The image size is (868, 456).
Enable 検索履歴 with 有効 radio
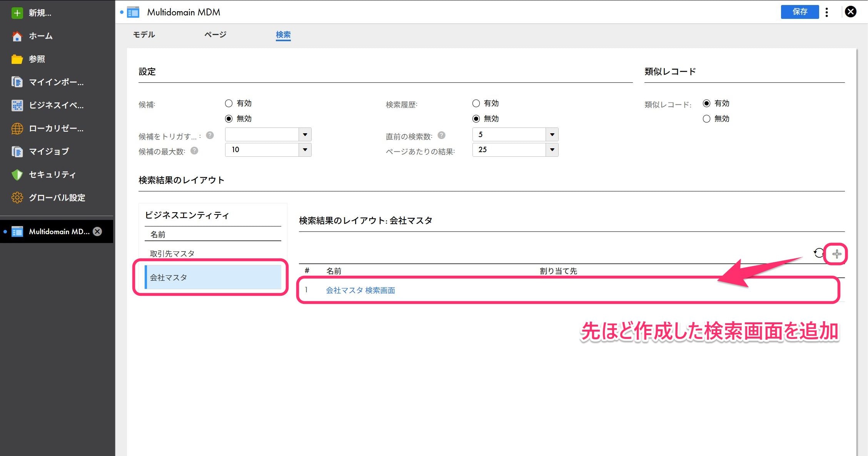pos(476,103)
